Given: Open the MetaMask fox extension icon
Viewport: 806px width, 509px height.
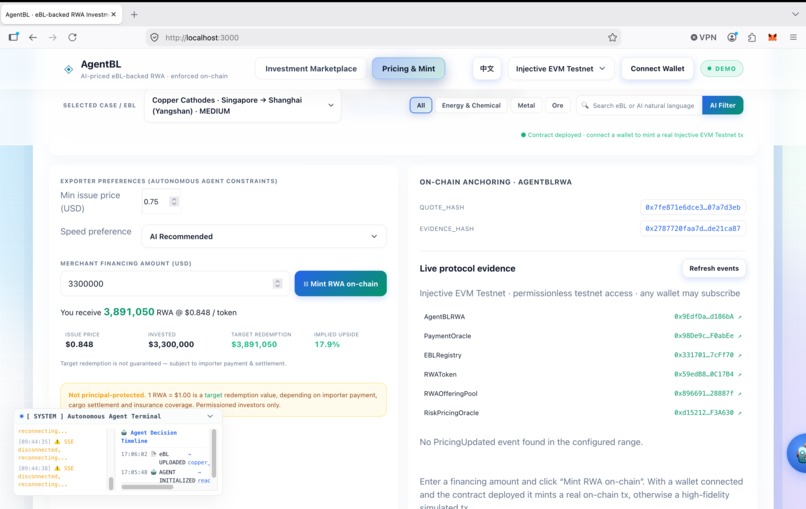Looking at the screenshot, I should [772, 38].
